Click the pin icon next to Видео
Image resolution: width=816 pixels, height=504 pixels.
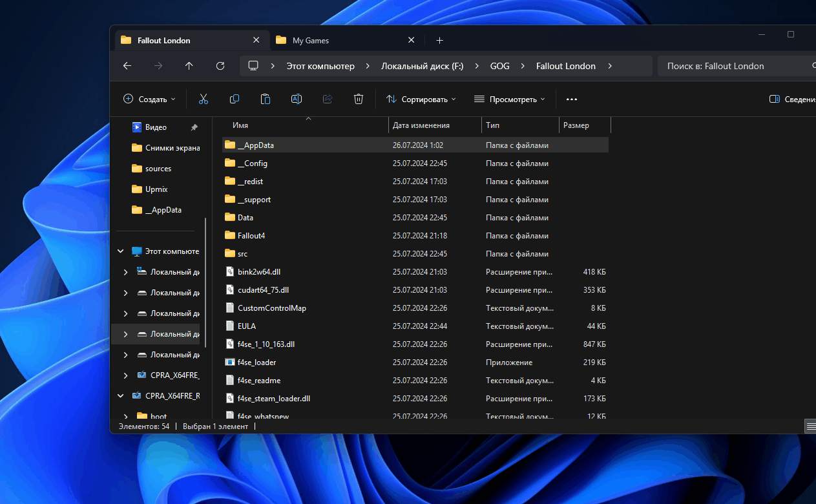click(194, 127)
